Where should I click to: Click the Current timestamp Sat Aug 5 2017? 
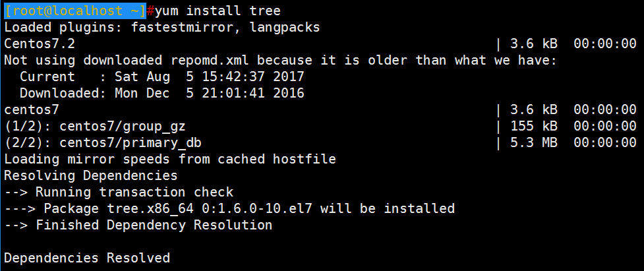point(210,76)
